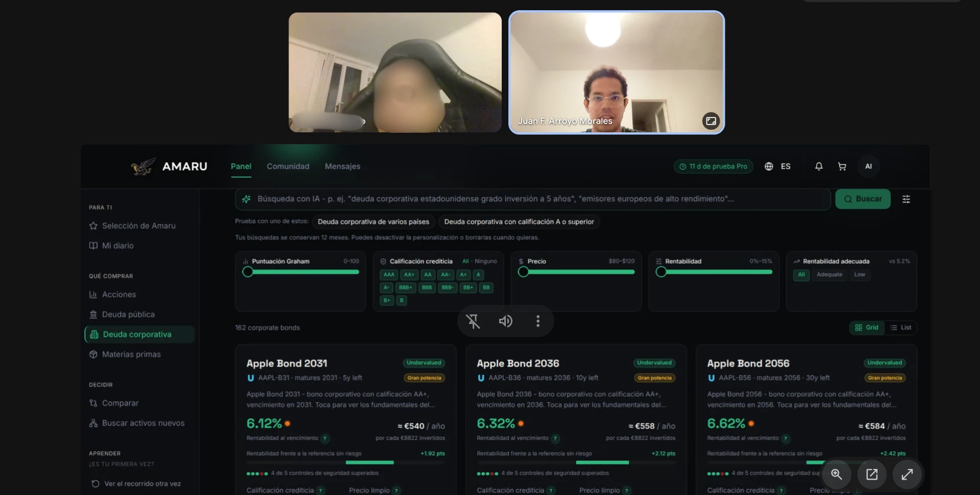Screen dimensions: 980x495
Task: Select the Low yield option
Action: (x=860, y=275)
